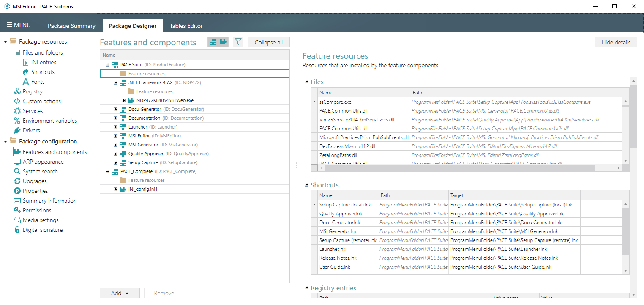Click the Features and components puzzle icon
Viewport: 644px width, 305px height.
point(17,152)
